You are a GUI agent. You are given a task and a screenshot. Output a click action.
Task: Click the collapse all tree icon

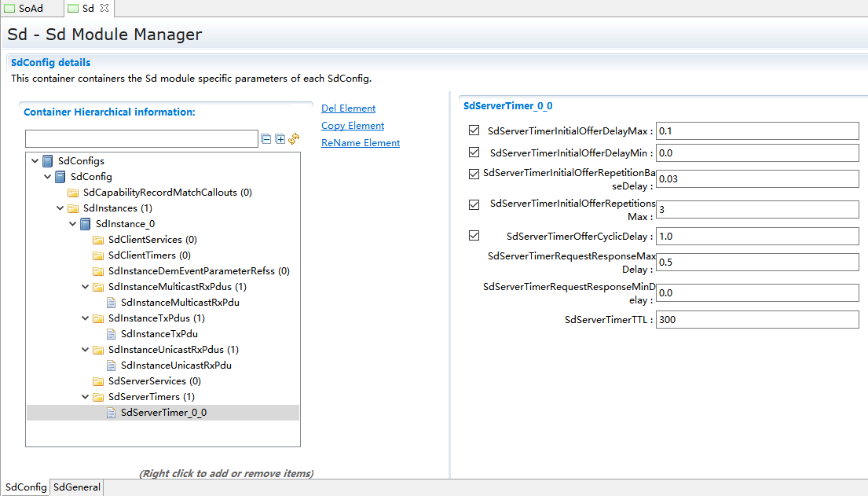pyautogui.click(x=266, y=139)
